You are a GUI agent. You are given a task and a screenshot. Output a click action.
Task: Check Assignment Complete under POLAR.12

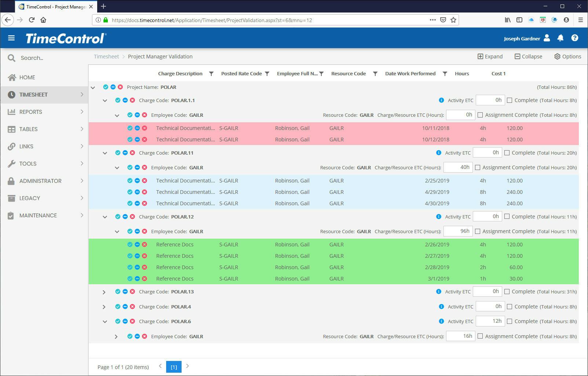(x=478, y=231)
